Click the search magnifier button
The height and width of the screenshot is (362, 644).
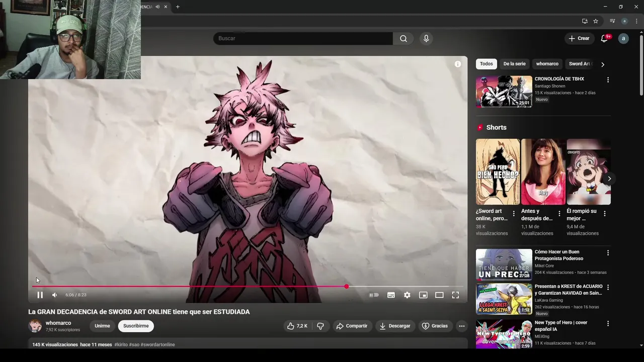tap(404, 38)
